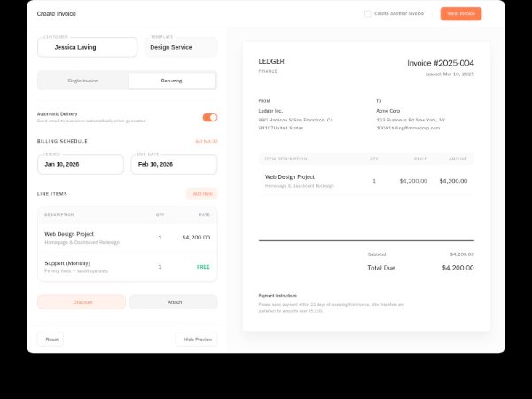The height and width of the screenshot is (399, 532).
Task: Open the Due Date field Feb 10, 2026
Action: 175,164
